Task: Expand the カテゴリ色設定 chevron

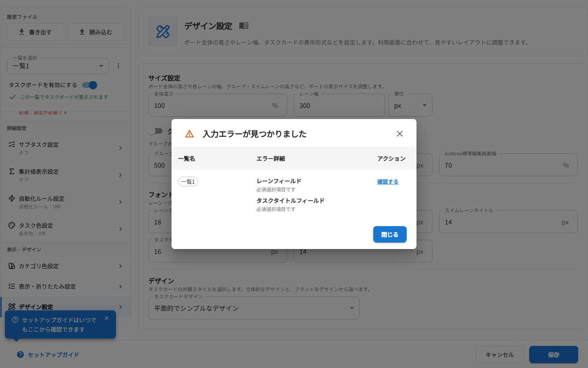Action: (x=120, y=266)
